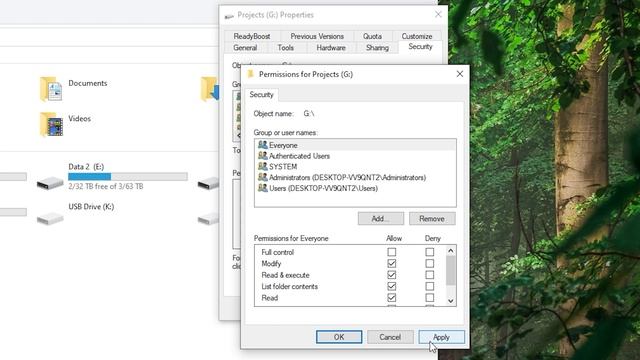The image size is (640, 360).
Task: Select the Everyone entry
Action: click(355, 145)
